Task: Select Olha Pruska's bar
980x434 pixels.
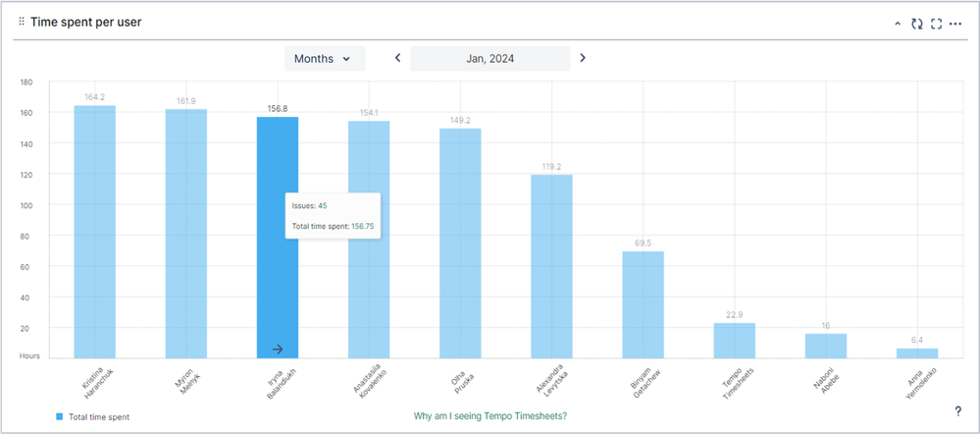Action: (x=460, y=244)
